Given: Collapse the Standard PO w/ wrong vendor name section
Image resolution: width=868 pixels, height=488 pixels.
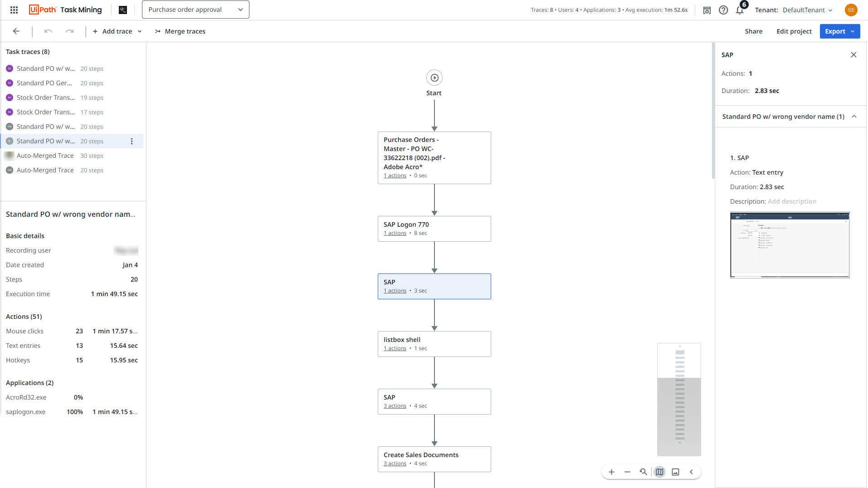Looking at the screenshot, I should (854, 117).
